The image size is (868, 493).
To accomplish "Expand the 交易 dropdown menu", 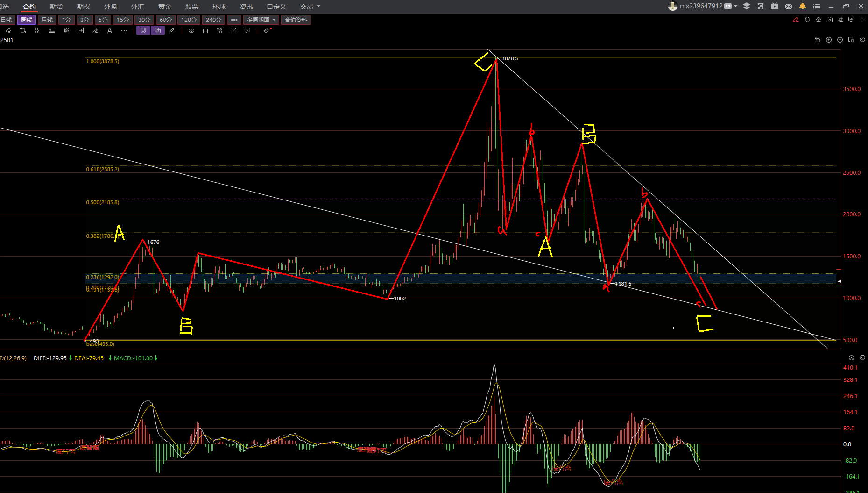I will click(310, 7).
